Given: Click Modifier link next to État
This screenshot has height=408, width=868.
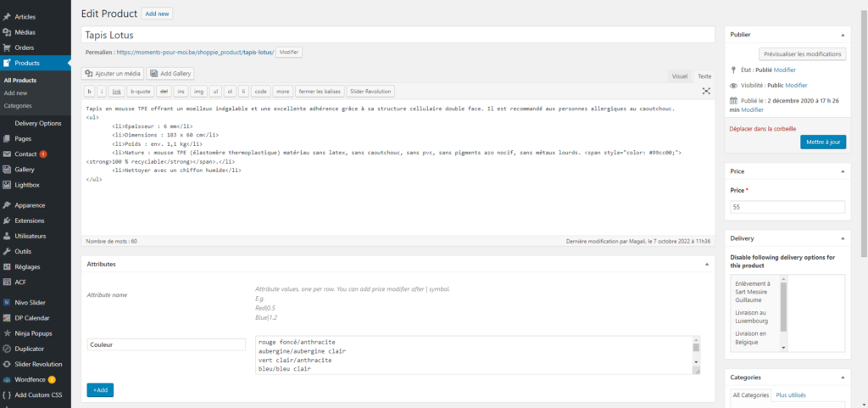Looking at the screenshot, I should click(x=785, y=70).
